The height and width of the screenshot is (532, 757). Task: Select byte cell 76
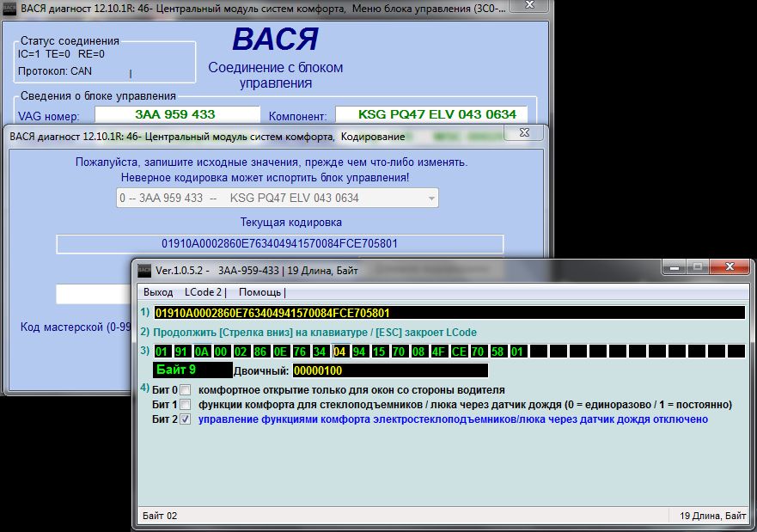click(300, 352)
